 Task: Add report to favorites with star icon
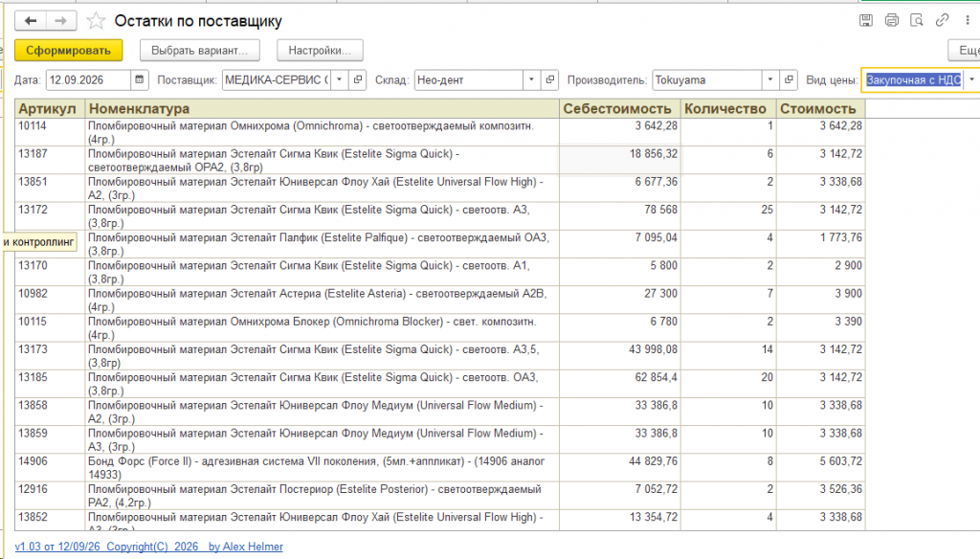pyautogui.click(x=96, y=21)
